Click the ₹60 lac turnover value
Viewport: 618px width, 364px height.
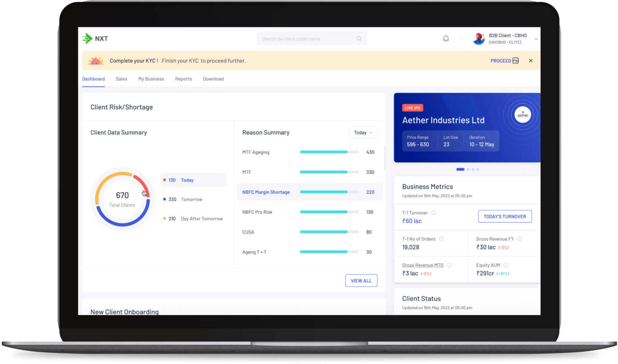point(412,221)
